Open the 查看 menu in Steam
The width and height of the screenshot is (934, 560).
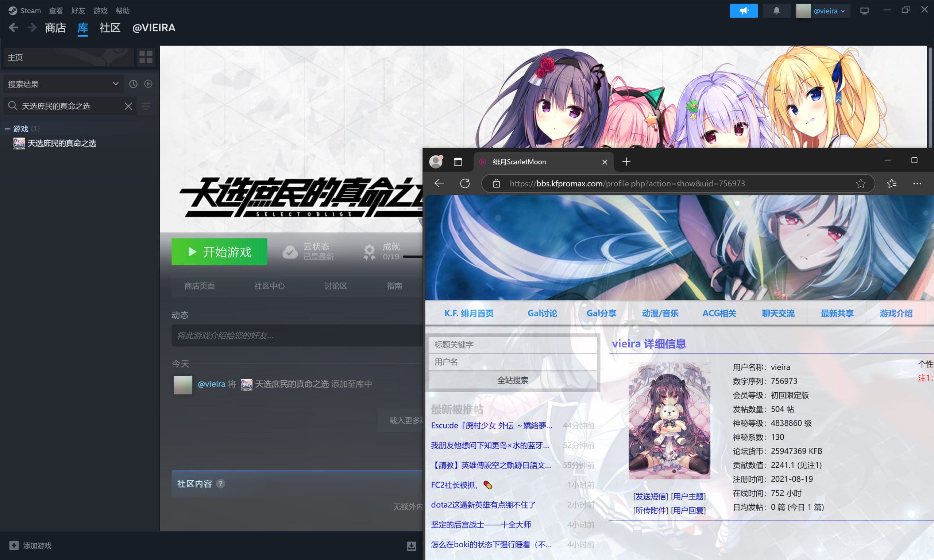click(x=55, y=10)
